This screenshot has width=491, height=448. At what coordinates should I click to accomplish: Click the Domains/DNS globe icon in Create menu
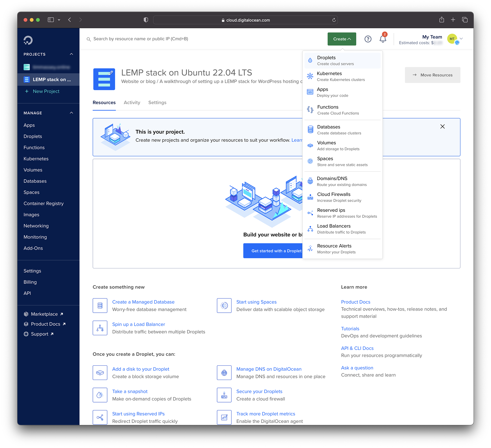point(310,181)
